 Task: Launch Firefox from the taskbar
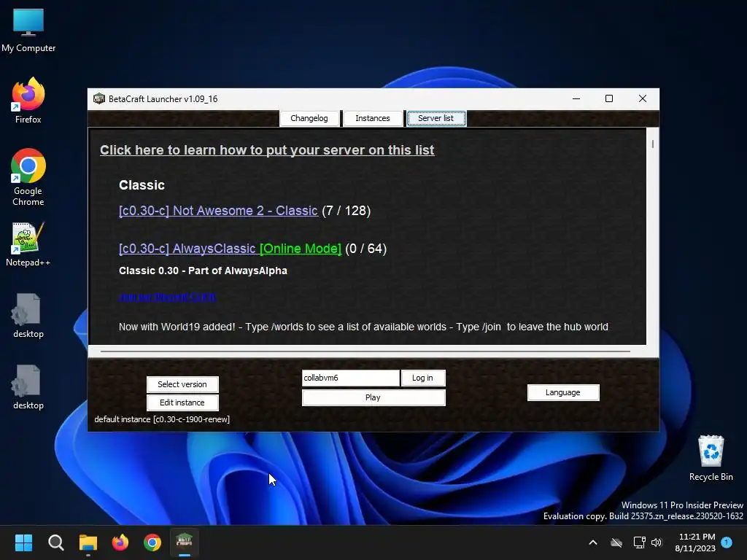(120, 542)
